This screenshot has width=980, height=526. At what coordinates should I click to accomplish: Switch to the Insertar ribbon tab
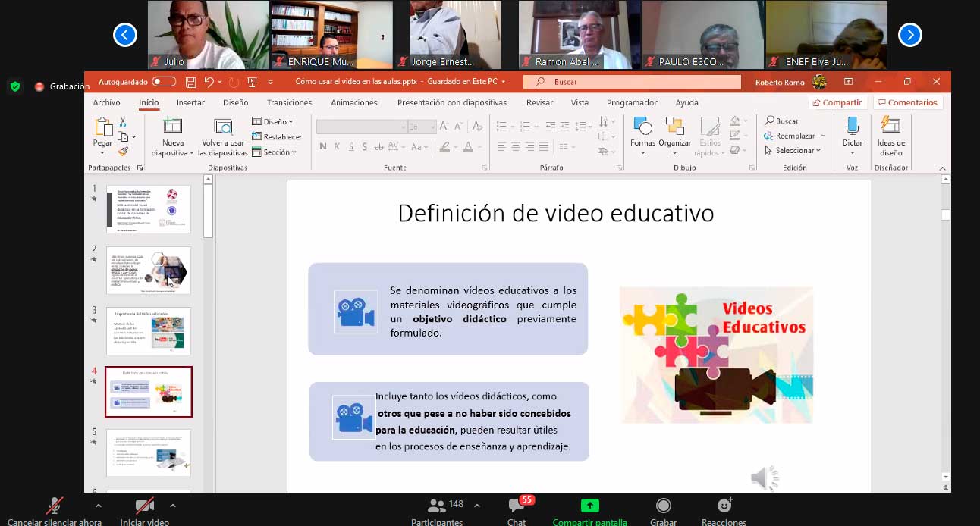pos(190,102)
